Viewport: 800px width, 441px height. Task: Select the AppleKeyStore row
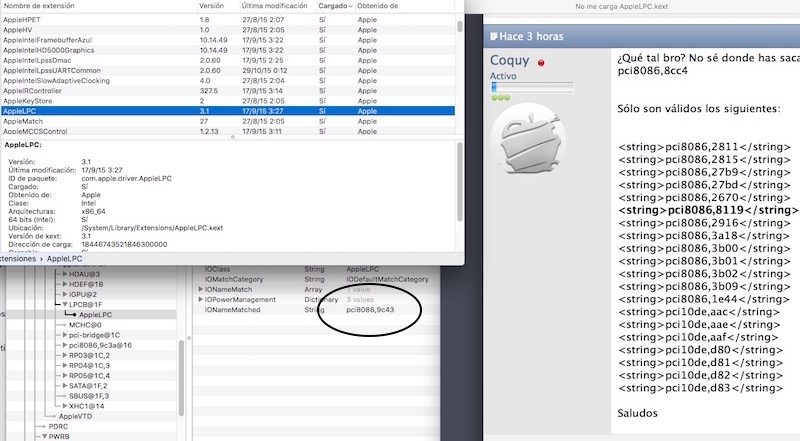tap(228, 101)
